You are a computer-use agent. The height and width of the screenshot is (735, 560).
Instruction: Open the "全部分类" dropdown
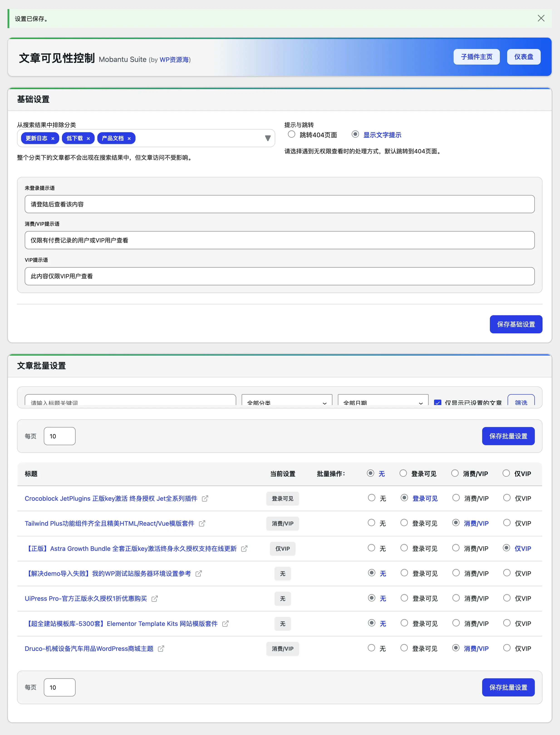point(286,403)
